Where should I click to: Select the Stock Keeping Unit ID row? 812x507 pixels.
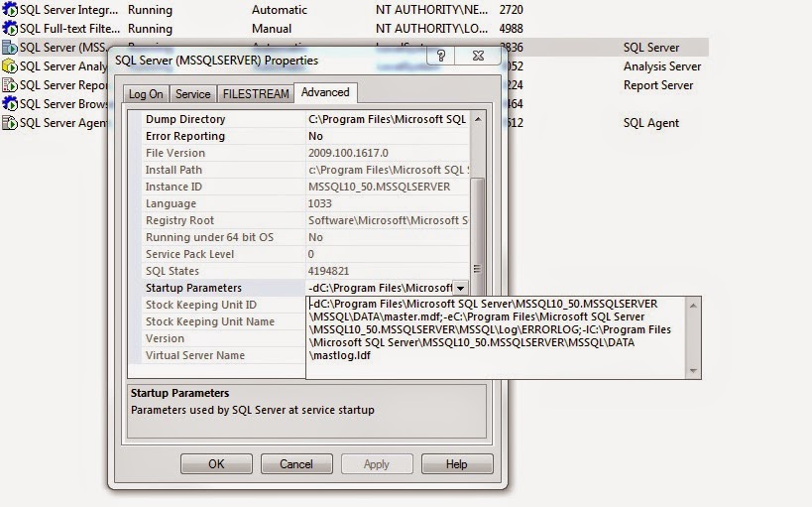point(224,305)
